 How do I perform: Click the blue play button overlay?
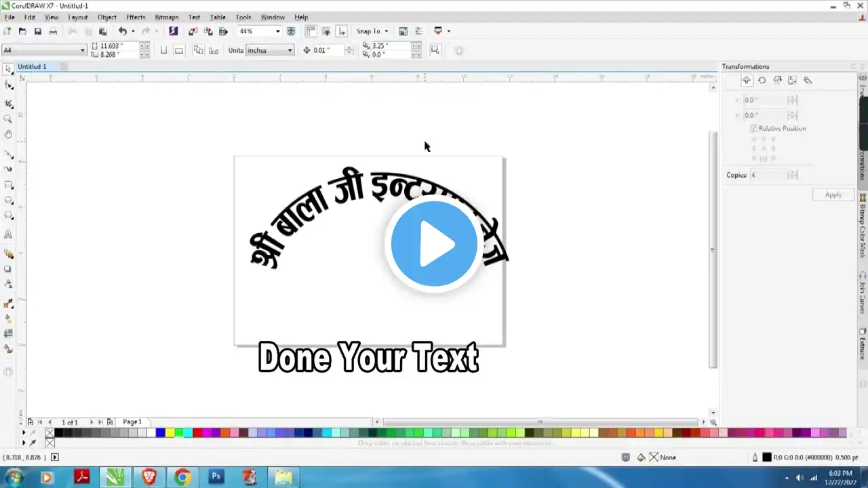click(x=434, y=244)
